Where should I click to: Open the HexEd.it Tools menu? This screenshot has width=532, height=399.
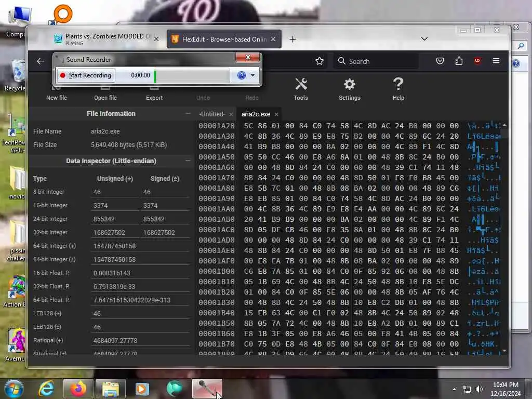301,89
